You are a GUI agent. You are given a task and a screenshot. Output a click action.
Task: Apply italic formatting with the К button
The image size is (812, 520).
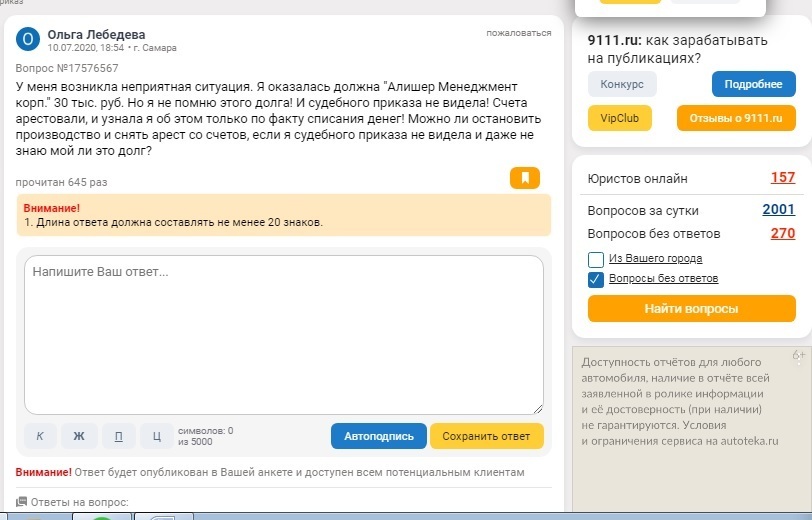(x=40, y=436)
